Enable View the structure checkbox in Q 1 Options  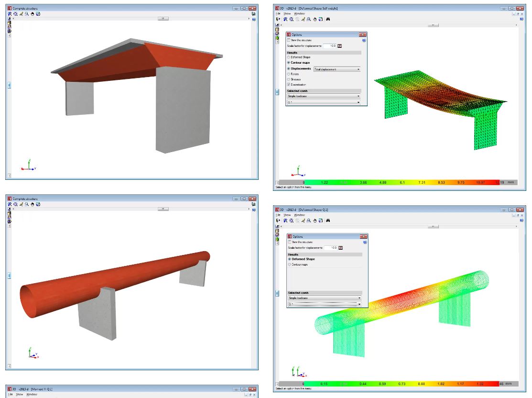(290, 242)
